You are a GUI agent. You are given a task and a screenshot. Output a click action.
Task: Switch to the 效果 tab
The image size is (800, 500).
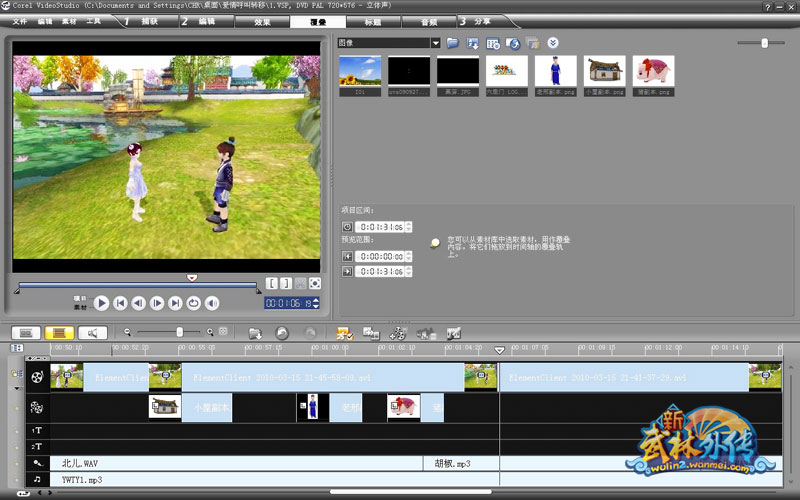262,22
